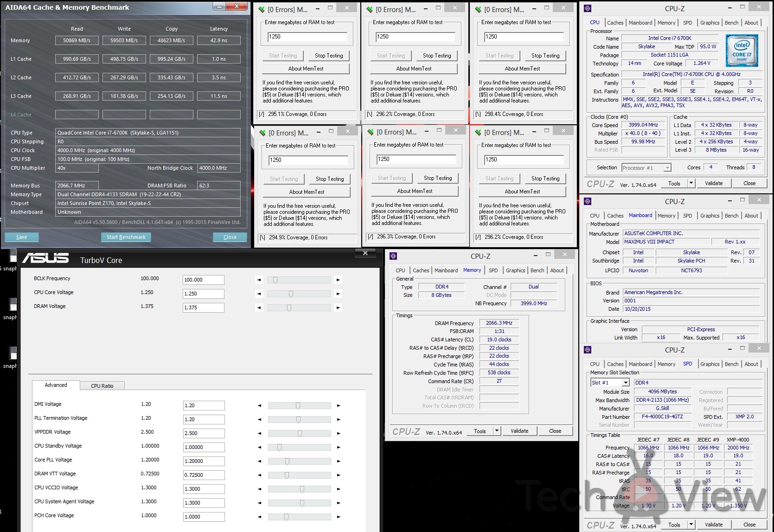Click the L3 Cache Write value 181.38 GB/s
Viewport: 774px width, 532px height.
click(124, 96)
